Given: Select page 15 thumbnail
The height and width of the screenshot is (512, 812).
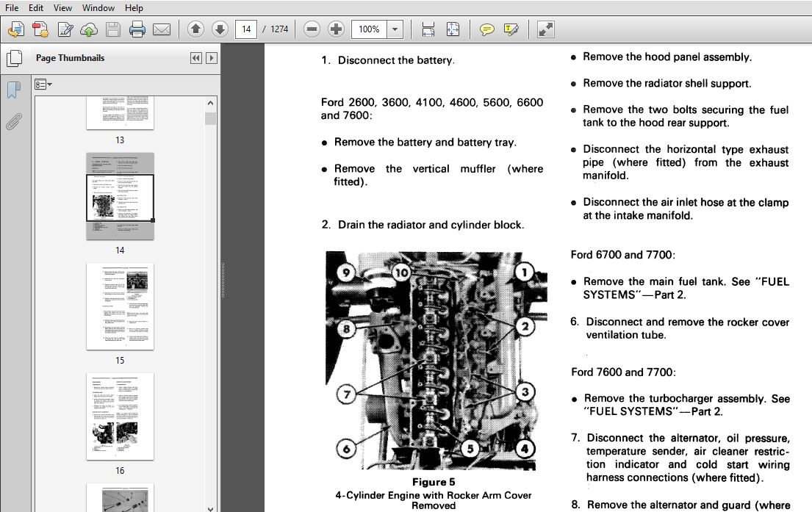Looking at the screenshot, I should pyautogui.click(x=120, y=306).
